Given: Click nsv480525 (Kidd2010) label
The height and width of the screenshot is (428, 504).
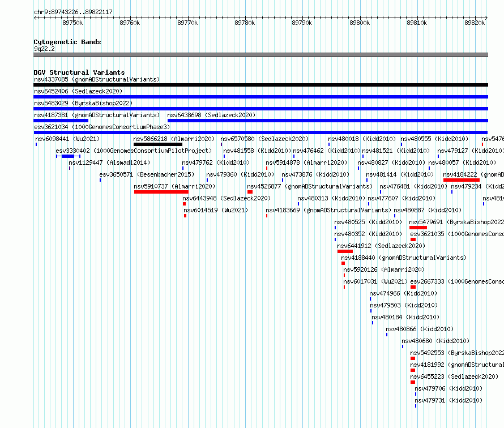Looking at the screenshot, I should [x=368, y=222].
